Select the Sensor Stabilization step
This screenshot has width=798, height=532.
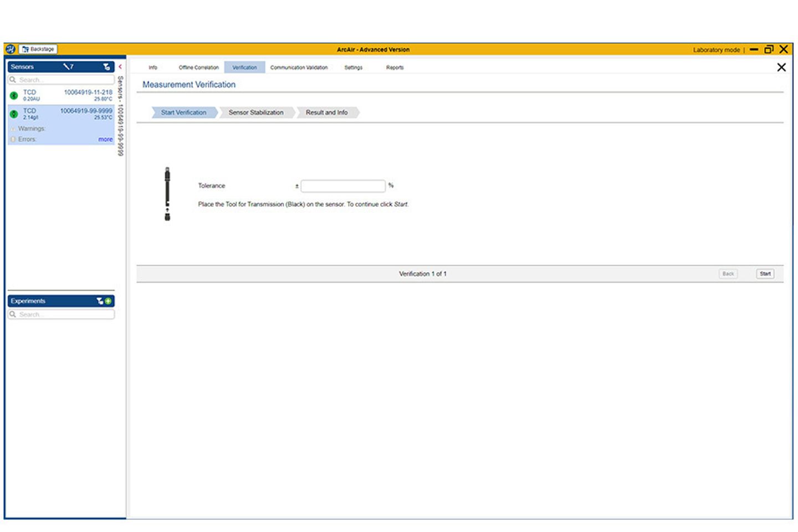point(256,112)
